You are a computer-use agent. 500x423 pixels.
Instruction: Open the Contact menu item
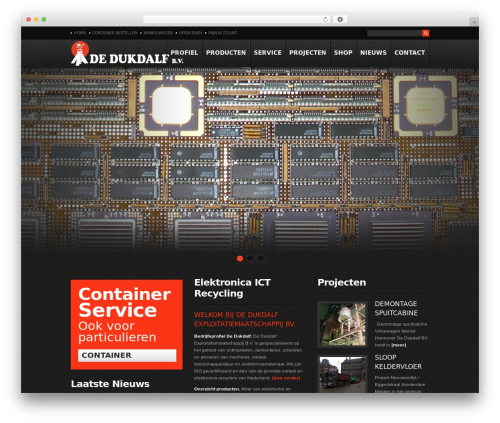[x=410, y=53]
